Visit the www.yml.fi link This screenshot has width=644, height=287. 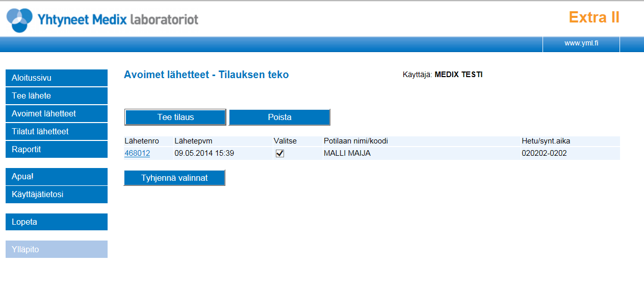click(581, 43)
